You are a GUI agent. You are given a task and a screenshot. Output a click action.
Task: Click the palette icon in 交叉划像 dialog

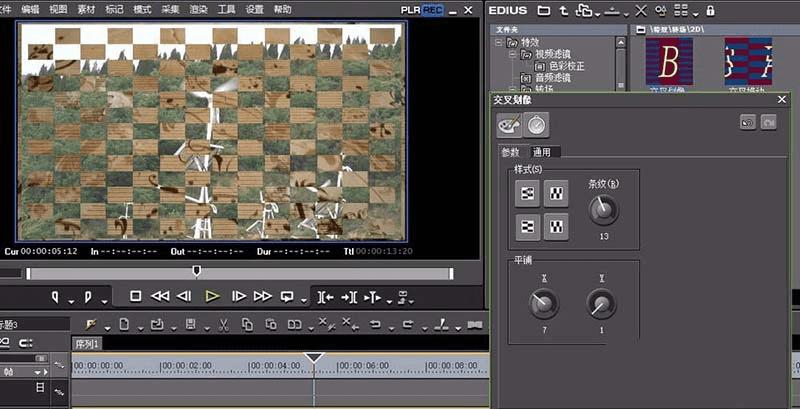pyautogui.click(x=509, y=124)
